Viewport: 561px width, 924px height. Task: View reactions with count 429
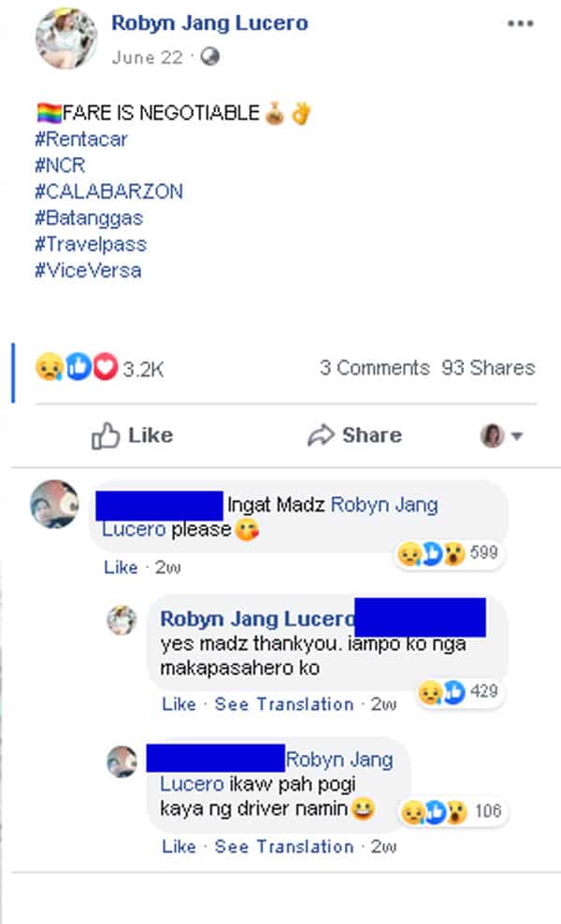(458, 691)
